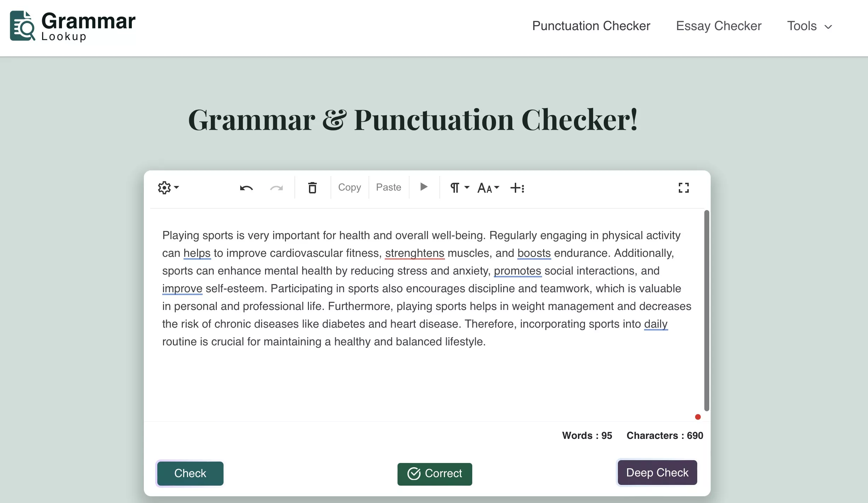Expand the font size AA dropdown

(x=488, y=188)
